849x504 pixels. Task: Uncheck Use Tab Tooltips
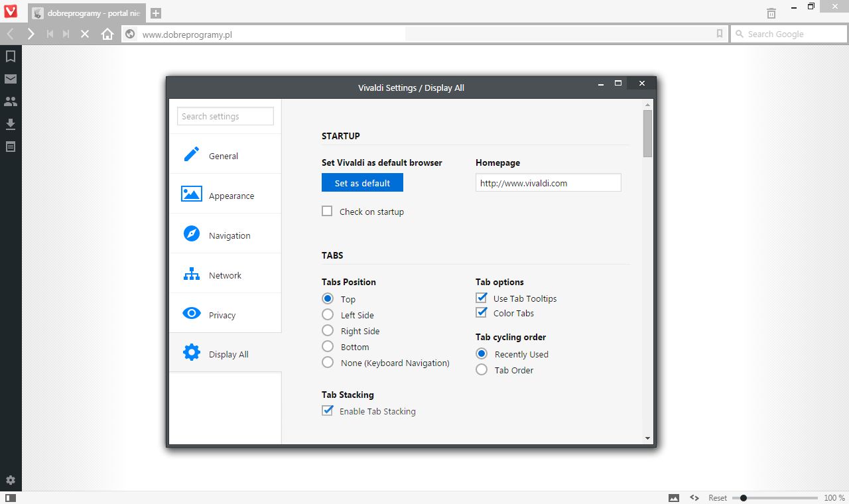click(482, 298)
